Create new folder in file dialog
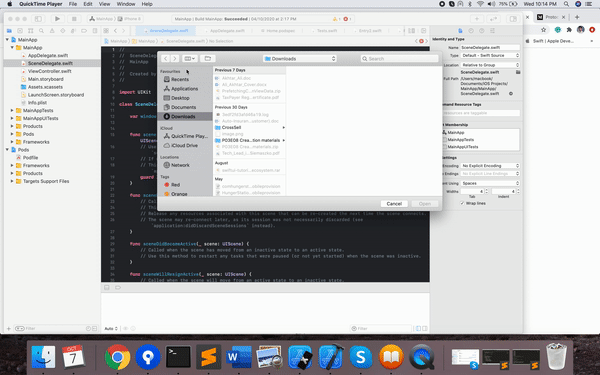This screenshot has height=375, width=600. click(208, 59)
